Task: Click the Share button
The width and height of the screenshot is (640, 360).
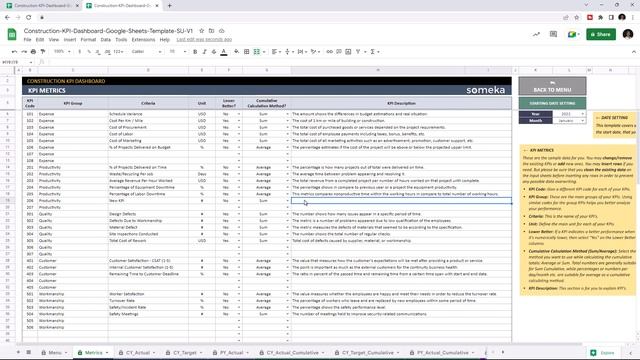Action: 600,34
